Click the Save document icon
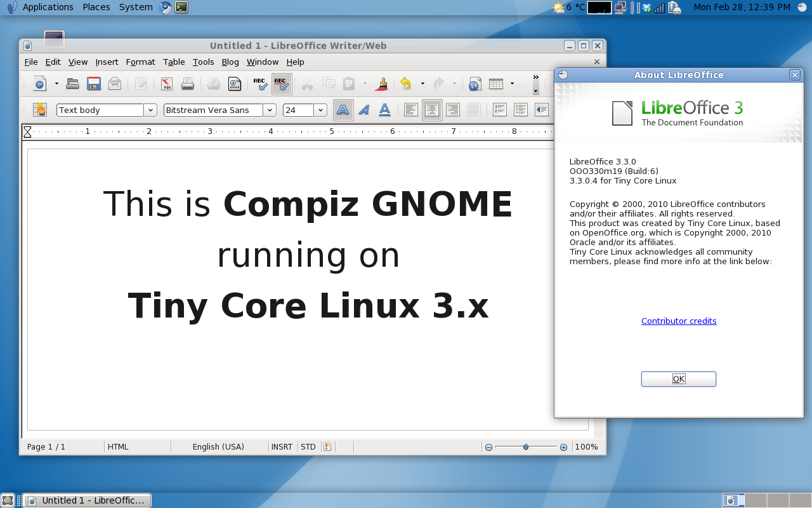812x508 pixels. (94, 84)
